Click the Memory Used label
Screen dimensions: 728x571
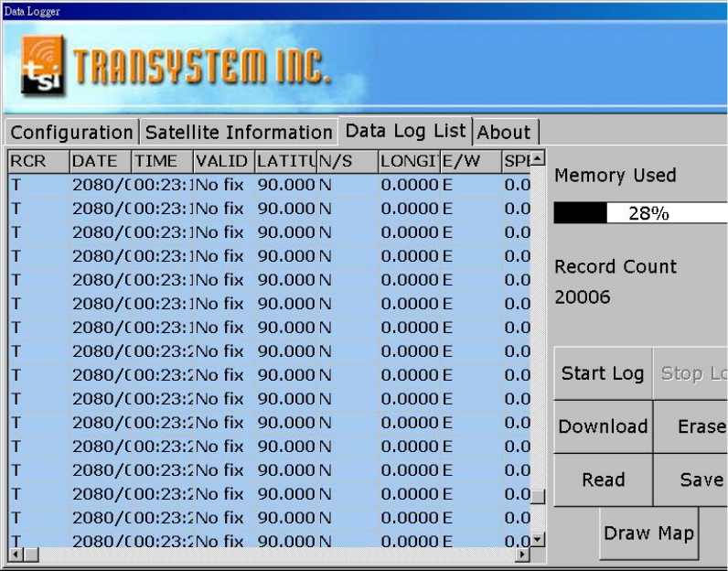point(616,175)
